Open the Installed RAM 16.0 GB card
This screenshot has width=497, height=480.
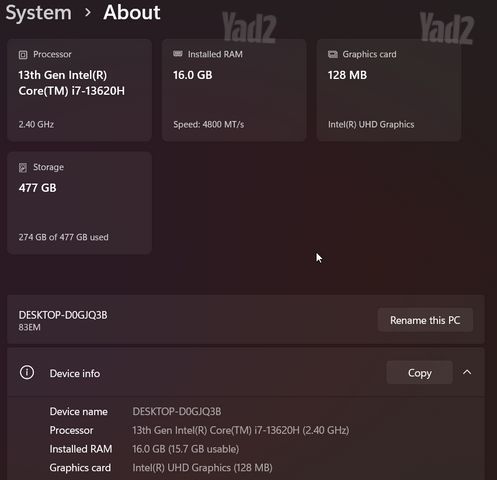point(234,90)
